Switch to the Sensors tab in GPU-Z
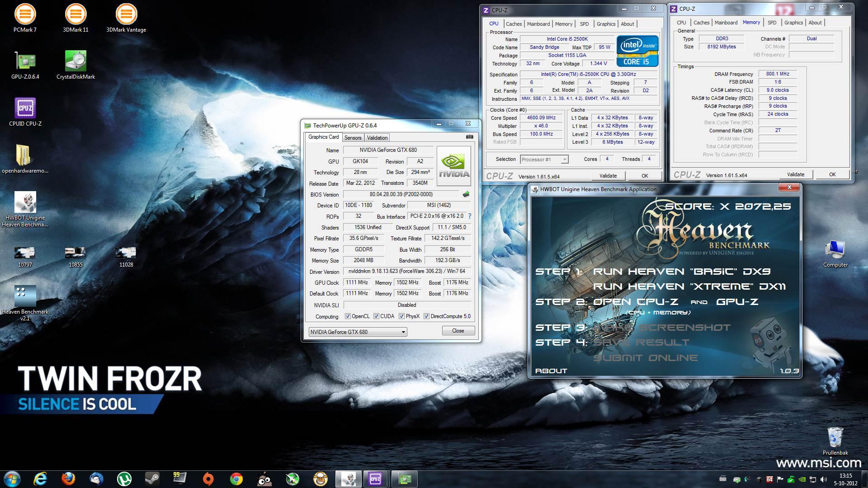This screenshot has height=488, width=868. pos(353,138)
